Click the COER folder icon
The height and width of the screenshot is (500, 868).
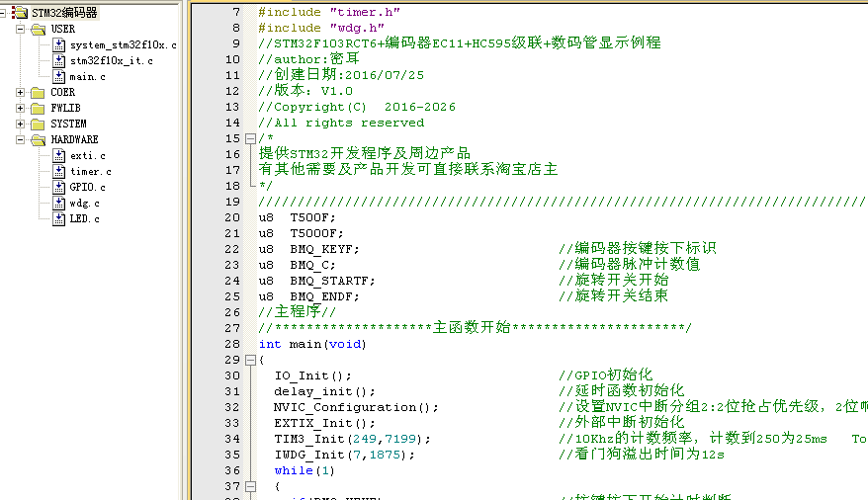pyautogui.click(x=39, y=92)
